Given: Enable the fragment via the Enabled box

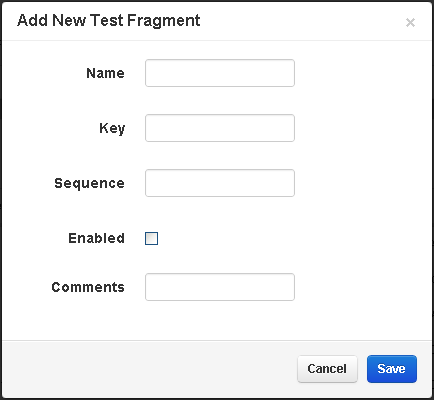Looking at the screenshot, I should coord(151,238).
